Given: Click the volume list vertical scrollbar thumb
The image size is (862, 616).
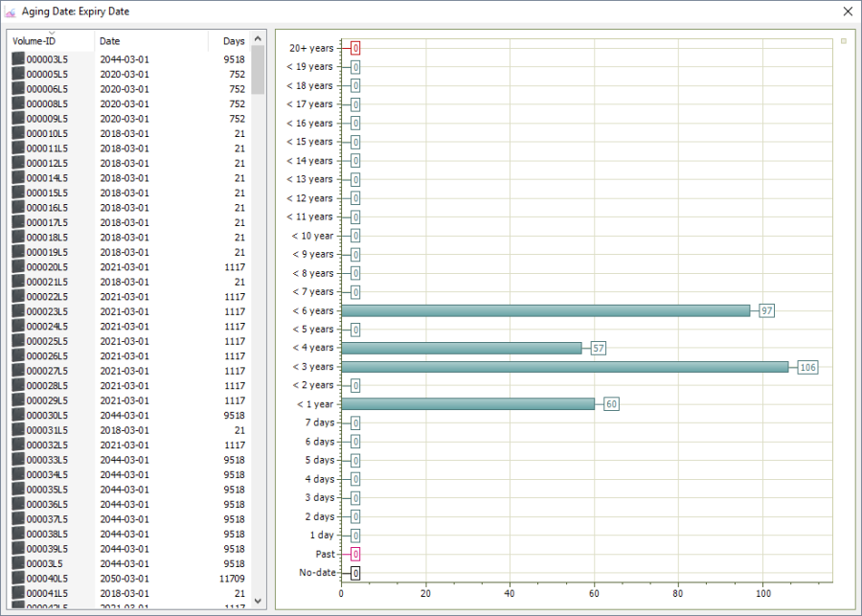Looking at the screenshot, I should [258, 70].
